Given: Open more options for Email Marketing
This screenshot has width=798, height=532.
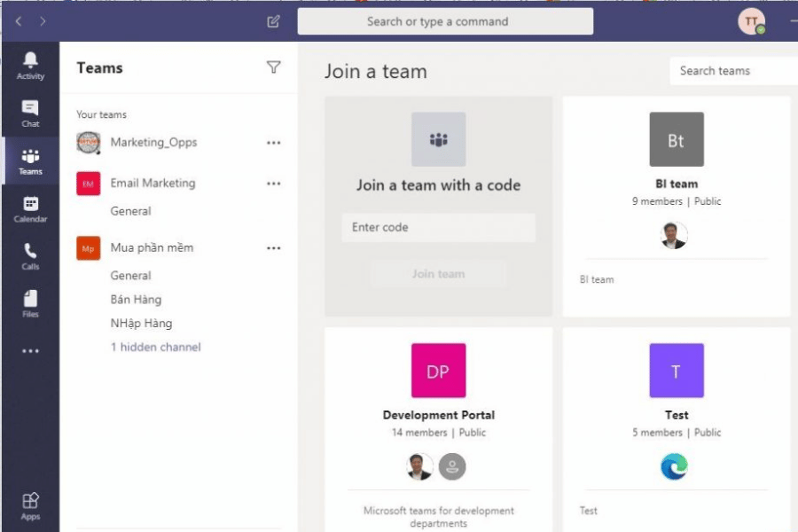Looking at the screenshot, I should (274, 184).
